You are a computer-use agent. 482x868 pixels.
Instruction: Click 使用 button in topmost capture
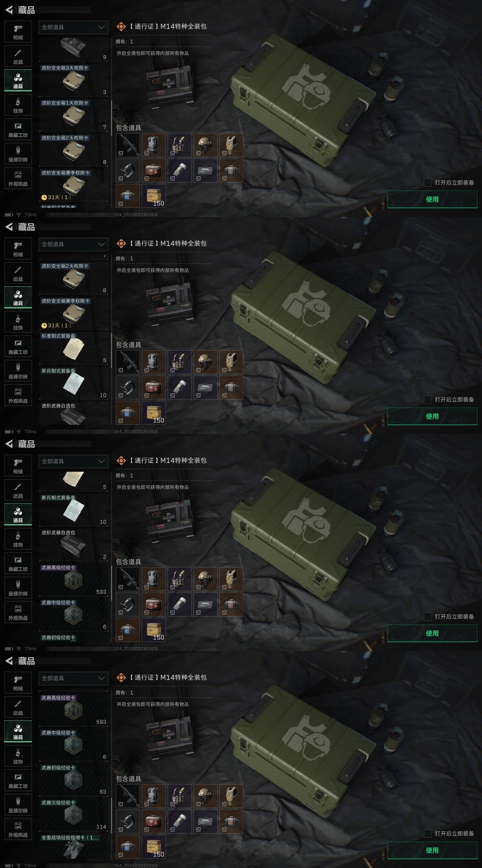pos(432,199)
